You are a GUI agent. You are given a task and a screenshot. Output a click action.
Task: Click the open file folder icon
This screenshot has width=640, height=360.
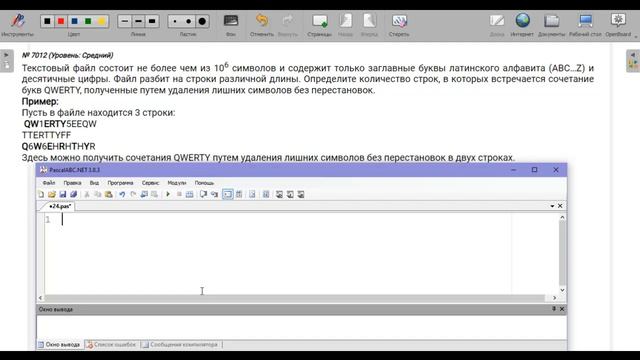click(x=51, y=194)
